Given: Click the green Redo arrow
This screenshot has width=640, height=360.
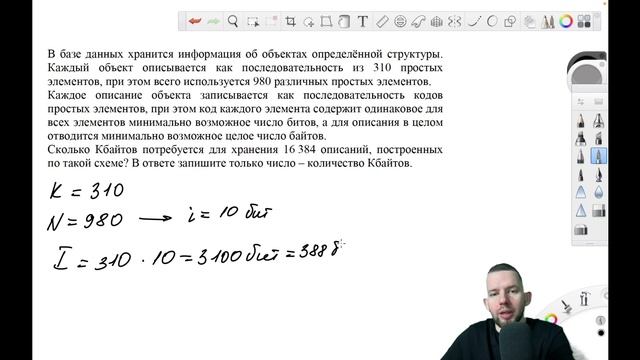Looking at the screenshot, I should 213,21.
